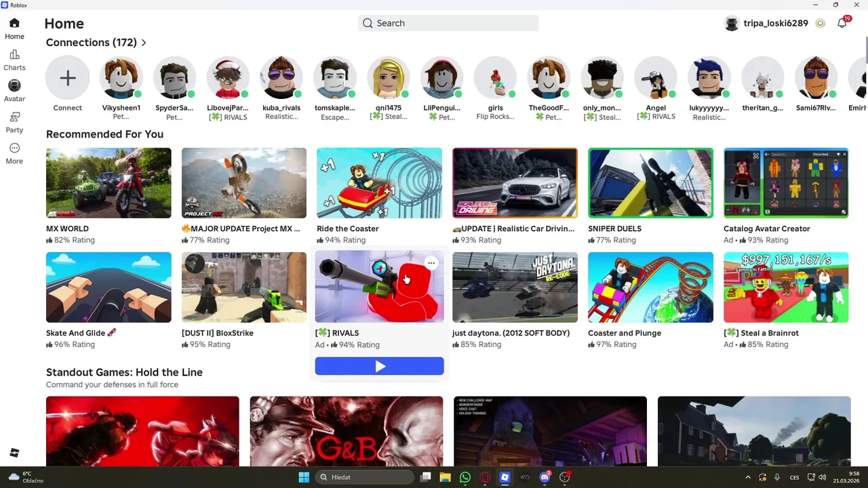
Task: Open SNIPER DUELS thumbnail
Action: 650,183
